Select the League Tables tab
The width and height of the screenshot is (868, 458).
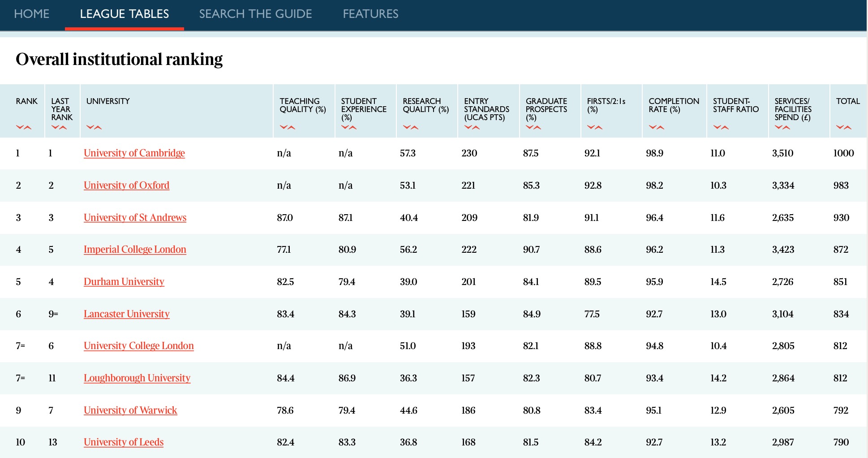(x=125, y=14)
